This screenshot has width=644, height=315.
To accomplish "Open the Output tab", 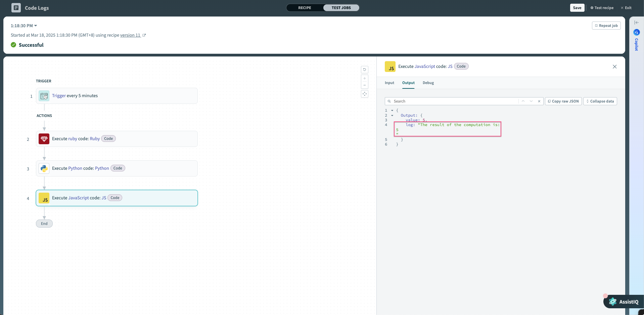I will [x=408, y=83].
